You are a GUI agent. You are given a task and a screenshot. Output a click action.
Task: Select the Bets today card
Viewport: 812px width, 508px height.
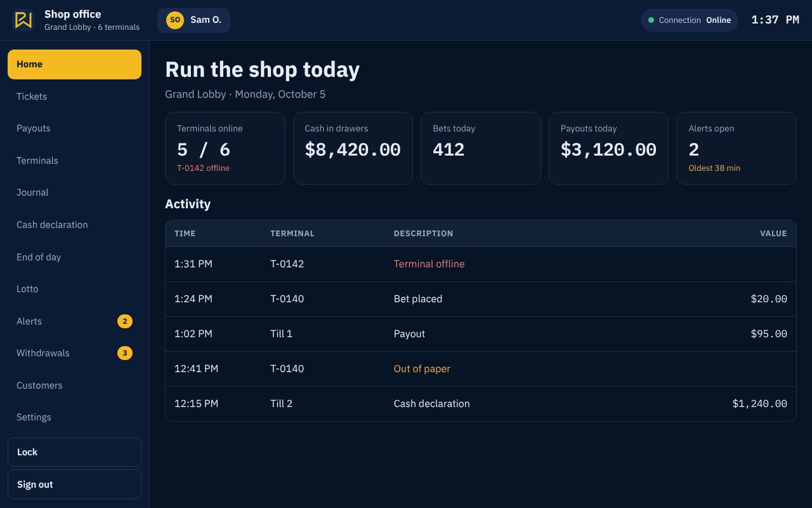tap(481, 149)
